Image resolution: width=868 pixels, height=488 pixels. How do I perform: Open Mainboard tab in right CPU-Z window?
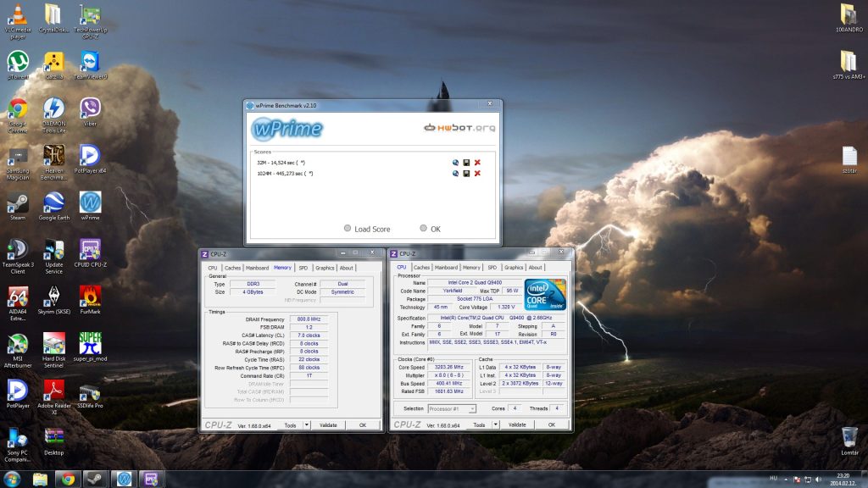point(446,267)
